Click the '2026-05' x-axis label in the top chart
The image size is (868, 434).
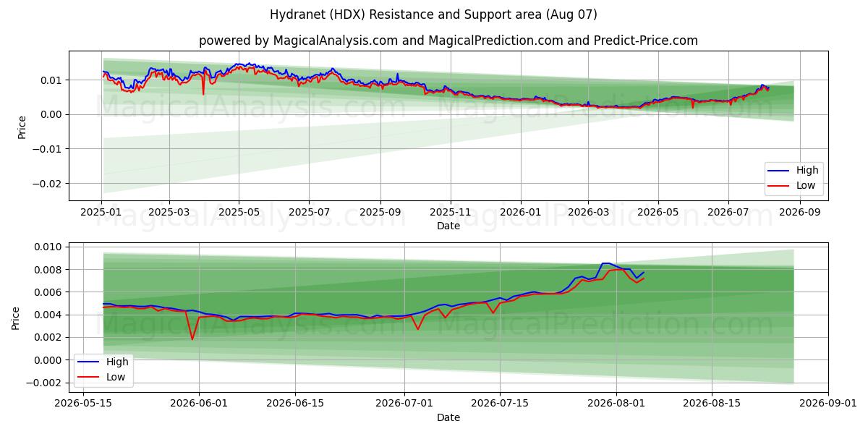click(658, 213)
